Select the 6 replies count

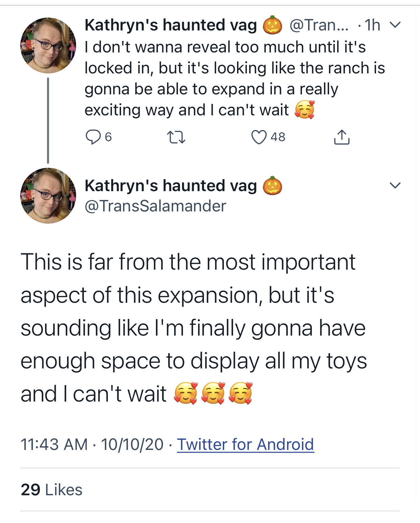click(108, 137)
